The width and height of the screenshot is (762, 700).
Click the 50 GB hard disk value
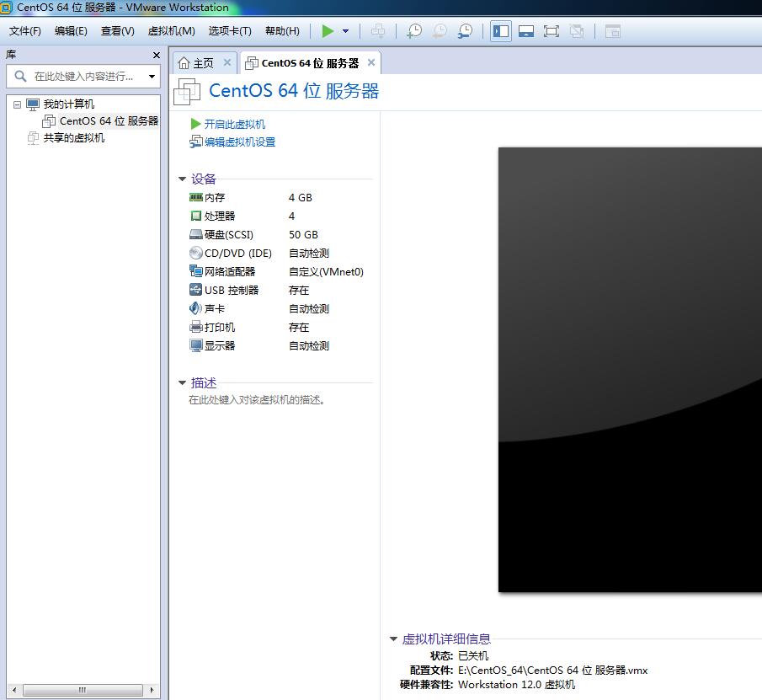[x=303, y=235]
